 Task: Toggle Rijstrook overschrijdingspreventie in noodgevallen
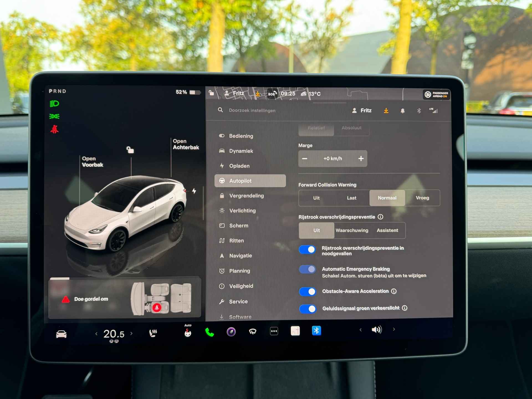tap(308, 249)
